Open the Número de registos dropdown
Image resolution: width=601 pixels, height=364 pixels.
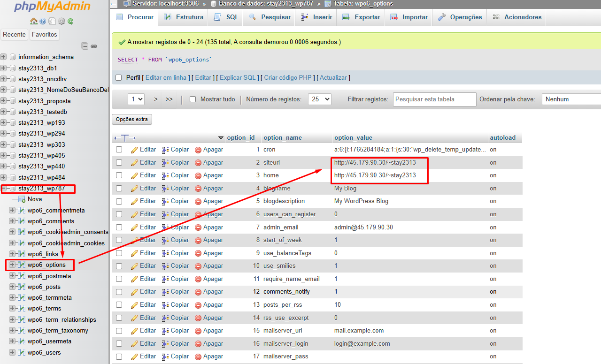[x=319, y=99]
